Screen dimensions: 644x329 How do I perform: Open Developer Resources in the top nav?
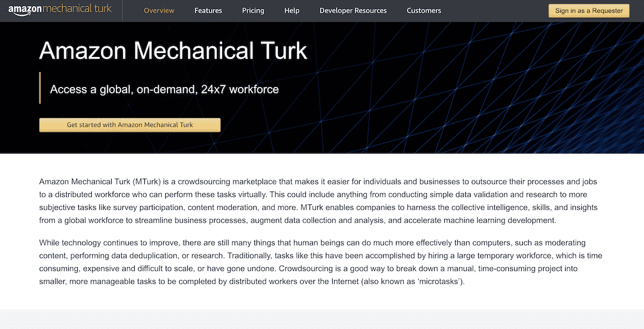tap(353, 11)
